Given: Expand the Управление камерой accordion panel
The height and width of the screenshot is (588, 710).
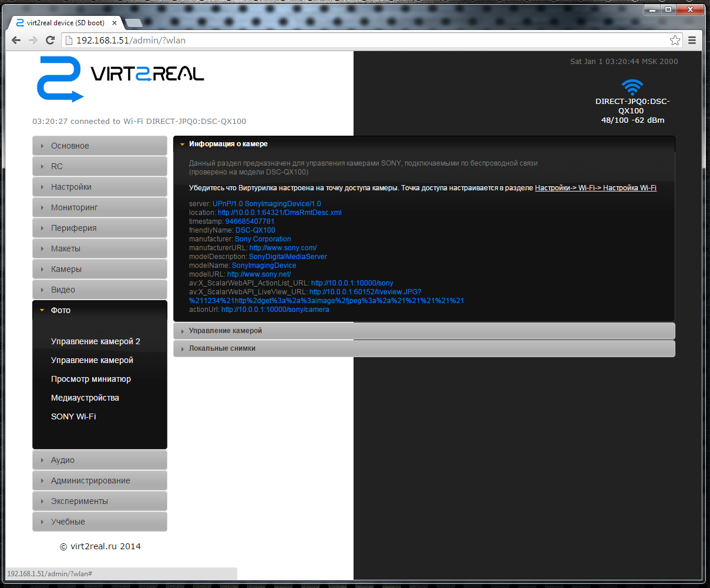Looking at the screenshot, I should (424, 331).
